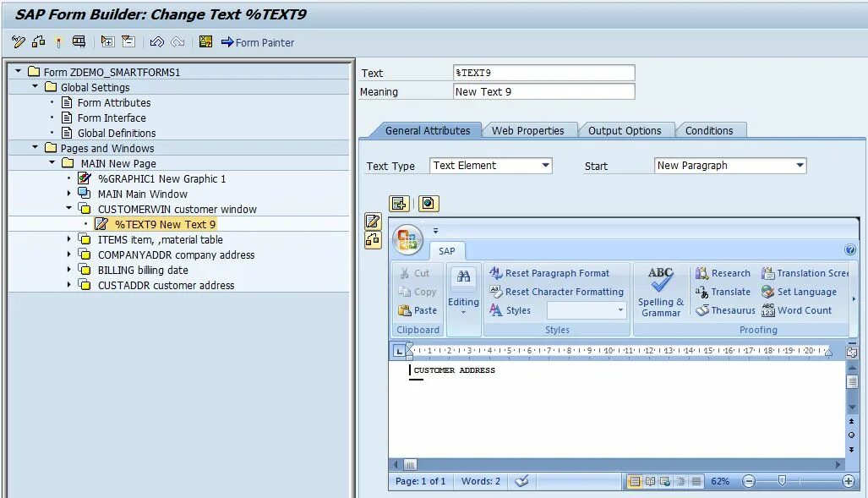
Task: Click Cut in the Clipboard group
Action: [x=415, y=273]
